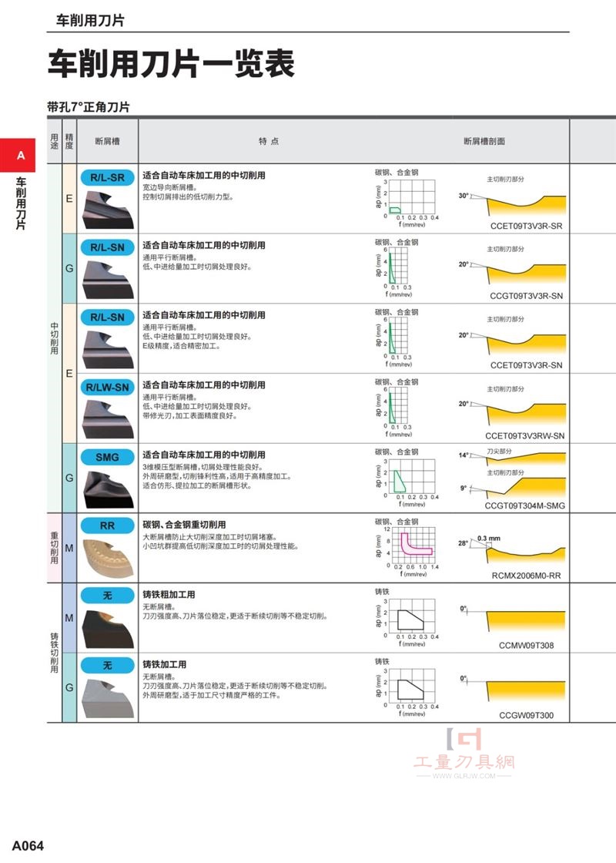Click the '刀尖部分' label in the SMG row

pyautogui.click(x=500, y=452)
